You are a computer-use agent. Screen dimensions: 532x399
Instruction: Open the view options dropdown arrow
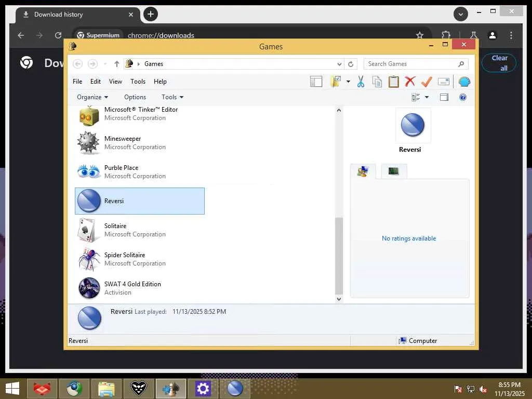pos(427,97)
